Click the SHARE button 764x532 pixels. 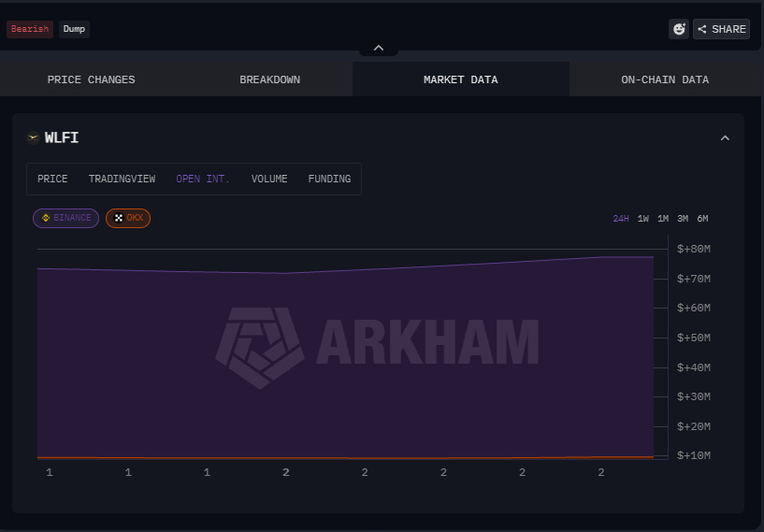[x=721, y=29]
